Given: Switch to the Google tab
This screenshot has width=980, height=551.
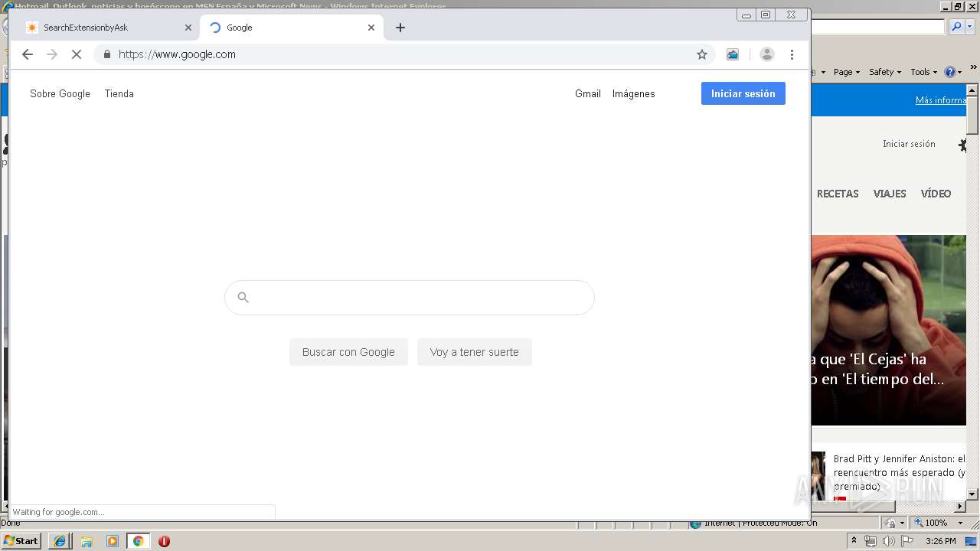Looking at the screenshot, I should (291, 28).
